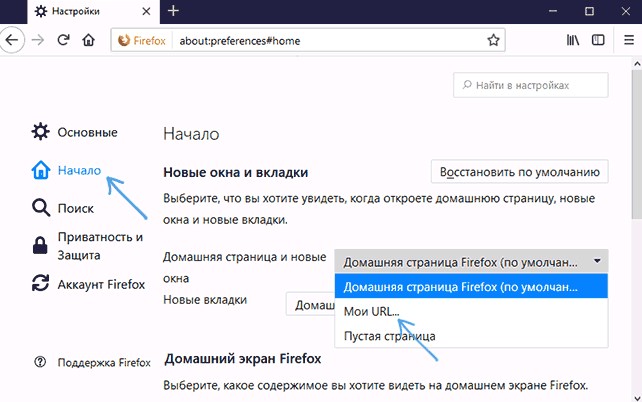The image size is (642, 402).
Task: Click the Основные gear icon in sidebar
Action: pyautogui.click(x=41, y=132)
